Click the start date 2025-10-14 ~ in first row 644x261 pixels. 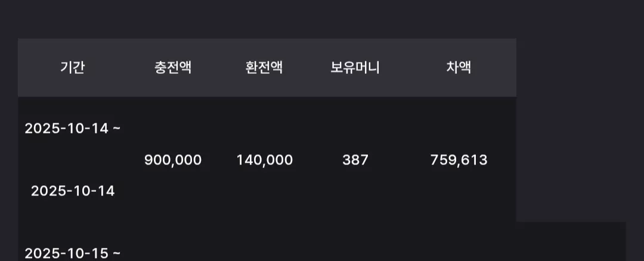pos(73,129)
